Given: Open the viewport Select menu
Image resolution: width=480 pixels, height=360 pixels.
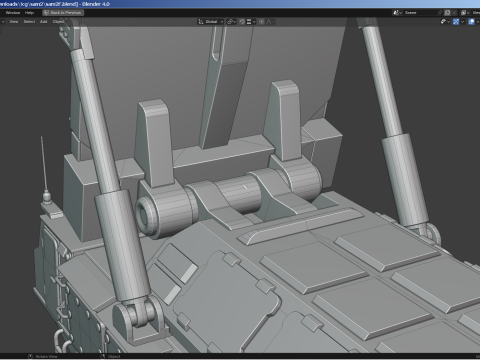Looking at the screenshot, I should [29, 22].
